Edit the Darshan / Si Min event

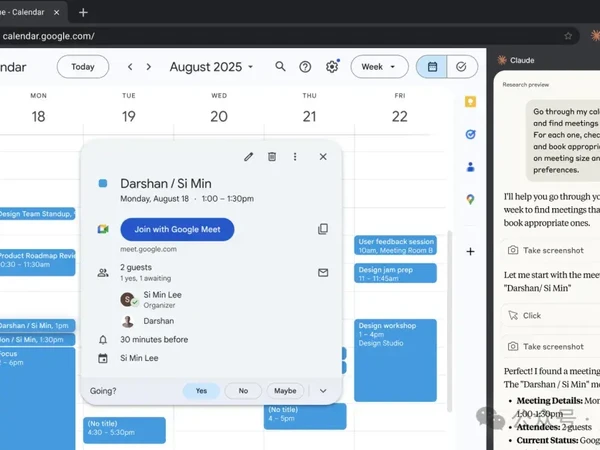point(249,157)
